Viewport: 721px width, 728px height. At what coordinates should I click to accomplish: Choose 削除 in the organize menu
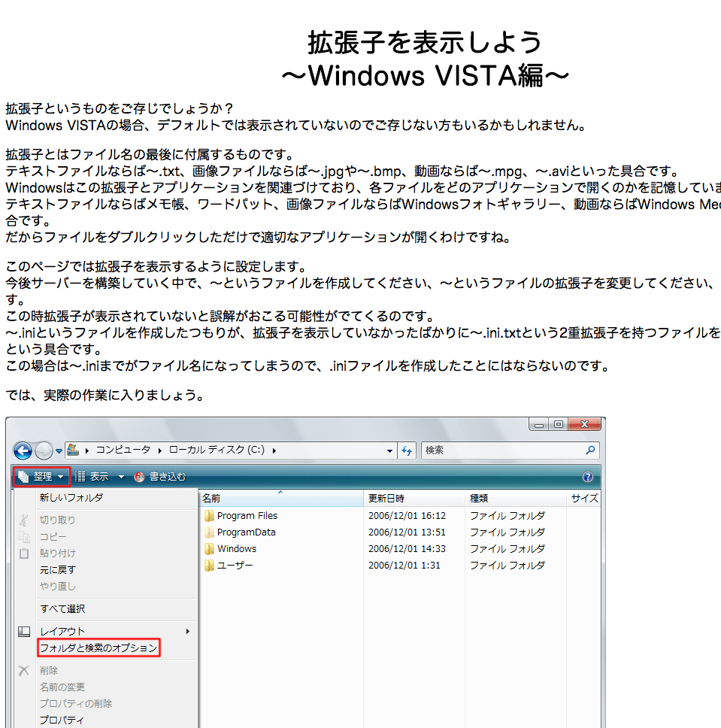click(x=49, y=670)
